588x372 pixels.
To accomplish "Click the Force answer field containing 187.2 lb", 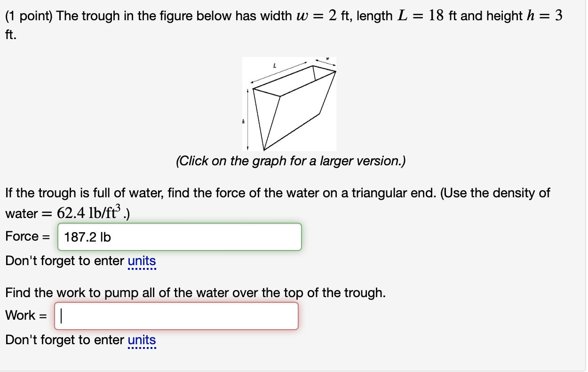I will click(179, 237).
